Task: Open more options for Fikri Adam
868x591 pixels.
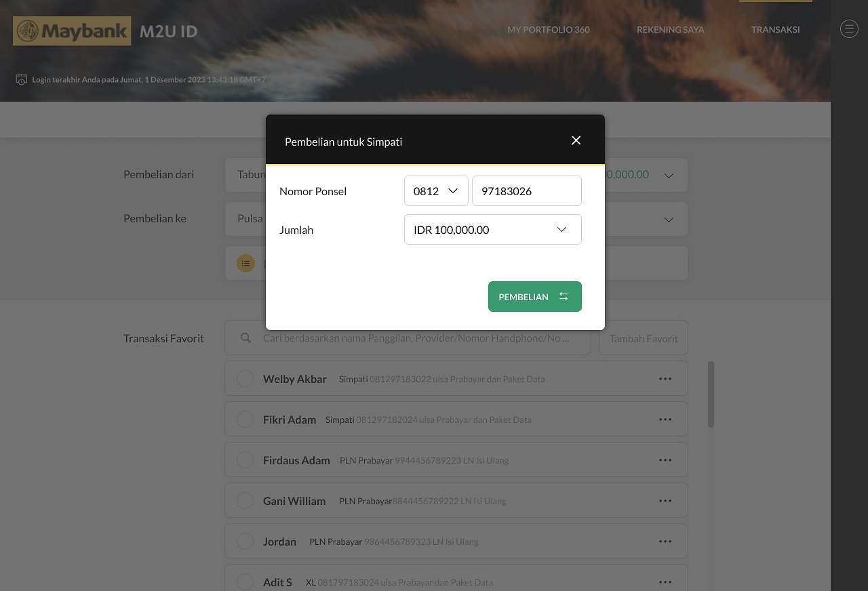Action: [x=665, y=420]
